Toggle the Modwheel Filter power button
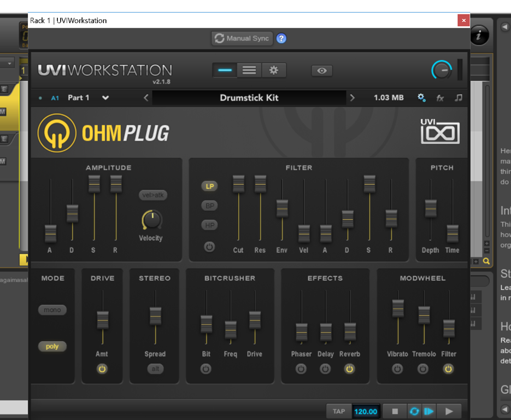The image size is (511, 420). 449,369
